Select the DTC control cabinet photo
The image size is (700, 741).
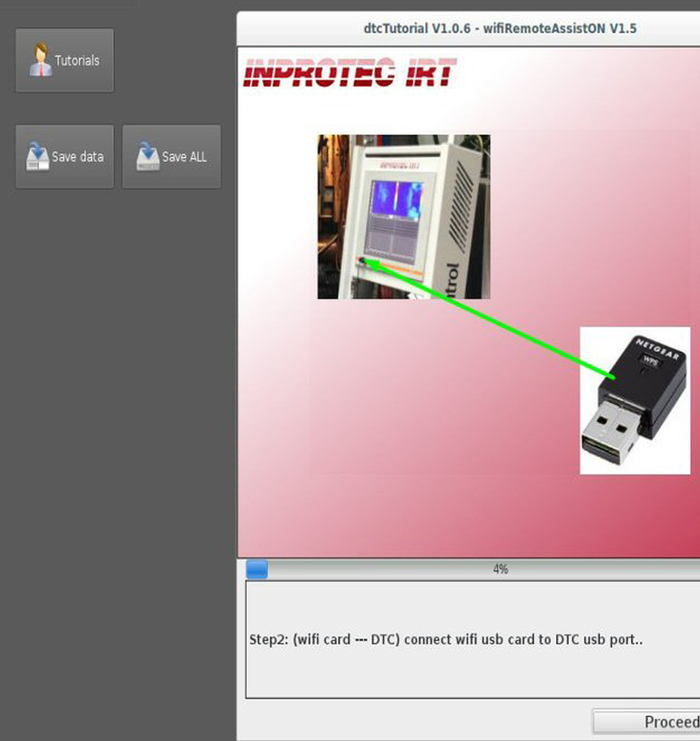404,217
